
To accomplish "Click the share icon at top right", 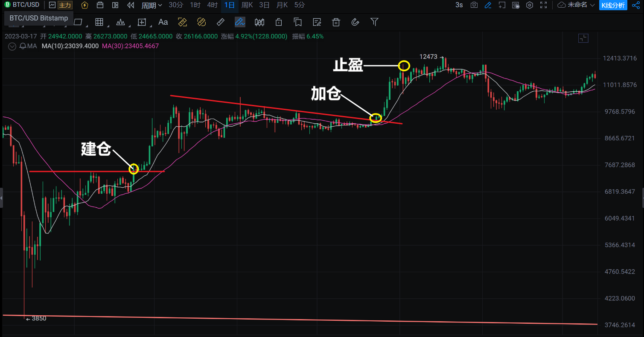I will tap(635, 5).
